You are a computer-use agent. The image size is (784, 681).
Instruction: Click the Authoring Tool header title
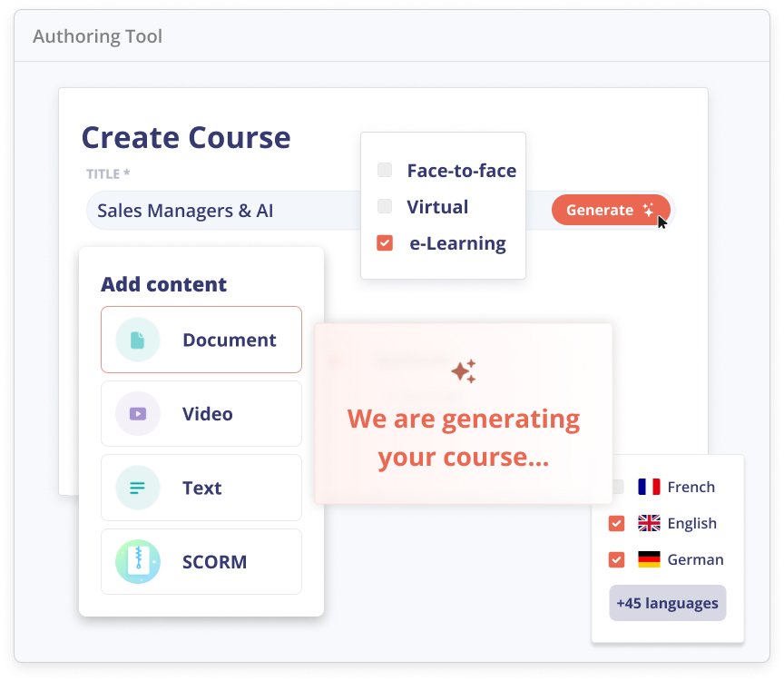point(97,36)
